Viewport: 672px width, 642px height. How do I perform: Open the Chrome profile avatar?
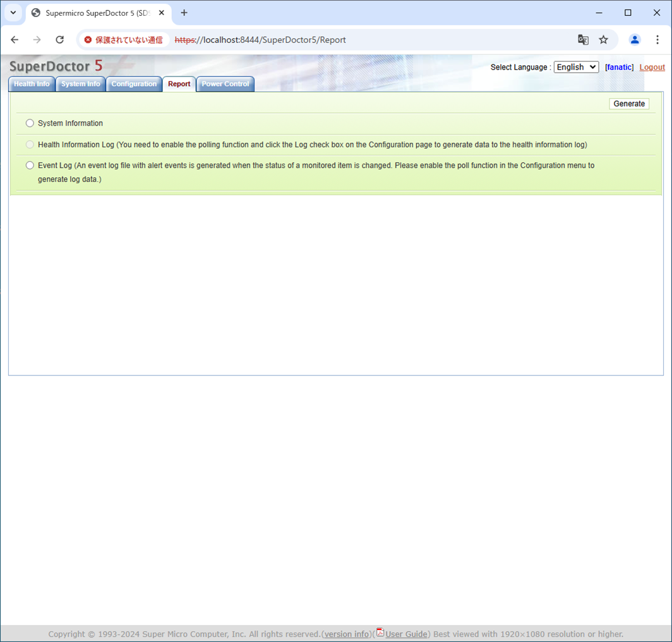coord(635,40)
